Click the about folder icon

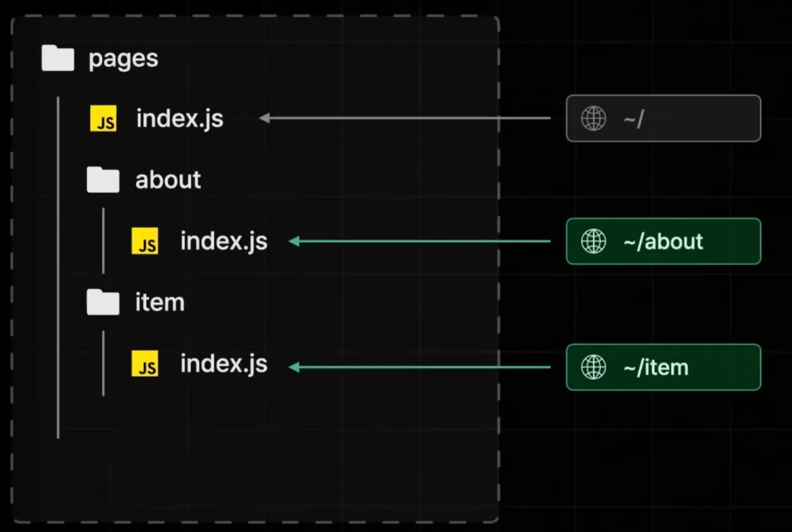[x=103, y=180]
